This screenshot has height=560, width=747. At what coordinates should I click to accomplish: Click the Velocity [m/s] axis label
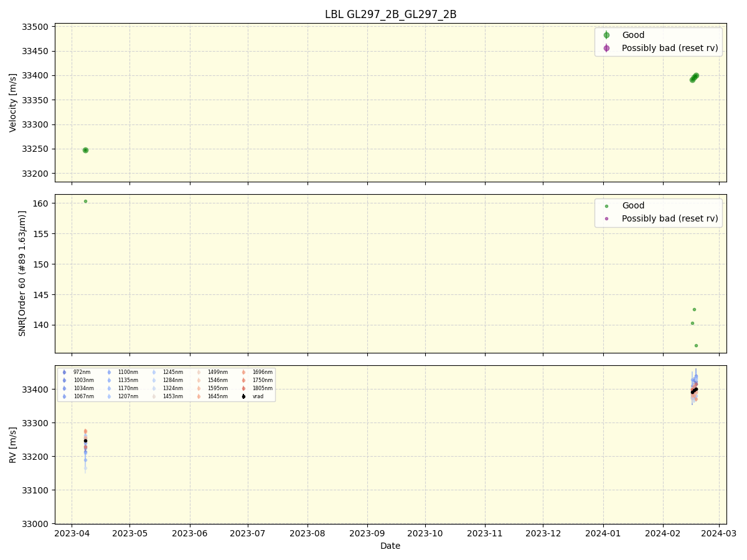pyautogui.click(x=13, y=103)
